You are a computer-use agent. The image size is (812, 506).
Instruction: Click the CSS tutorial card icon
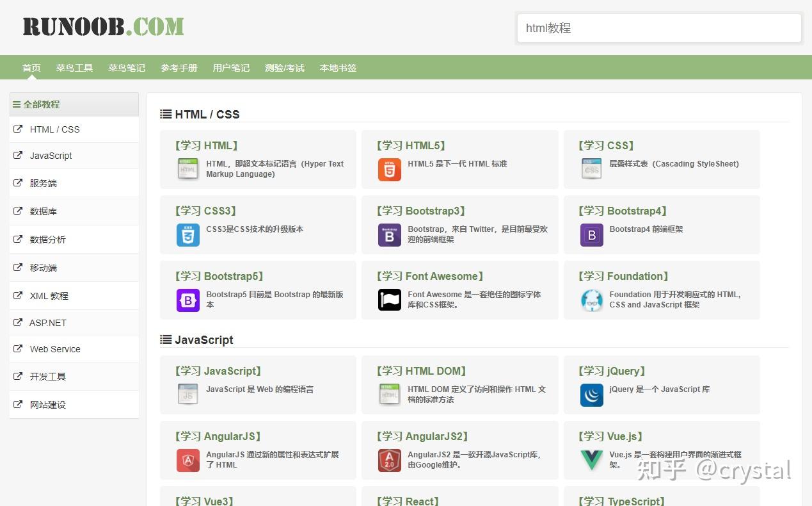coord(591,169)
